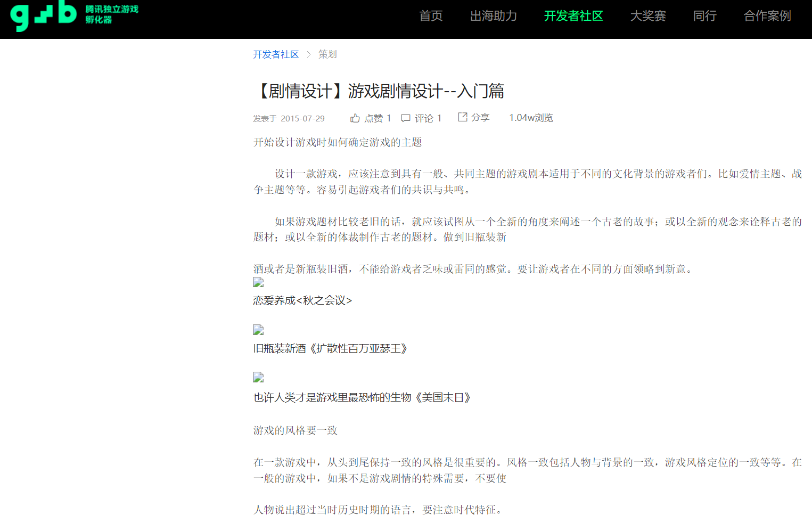Viewport: 812px width, 531px height.
Task: Open 合作案例 navigation item
Action: (767, 16)
